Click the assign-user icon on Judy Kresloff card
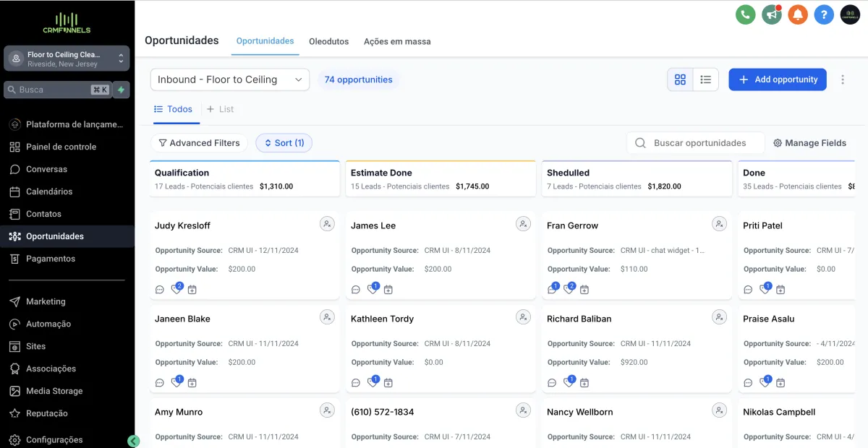This screenshot has height=448, width=868. pos(328,225)
